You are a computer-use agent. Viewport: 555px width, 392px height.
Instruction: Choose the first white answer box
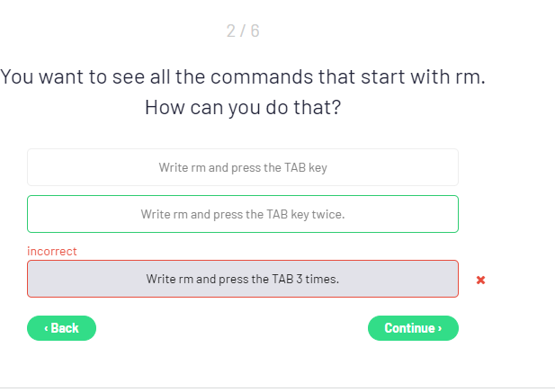click(243, 167)
